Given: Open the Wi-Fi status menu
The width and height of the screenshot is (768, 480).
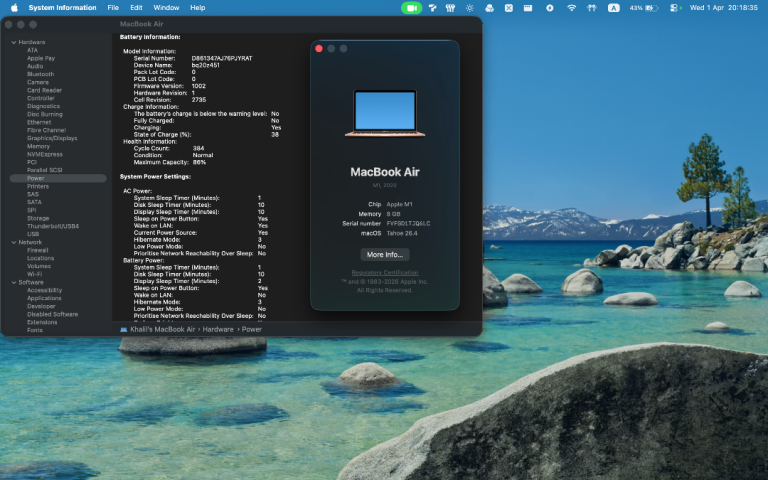Looking at the screenshot, I should click(x=571, y=7).
